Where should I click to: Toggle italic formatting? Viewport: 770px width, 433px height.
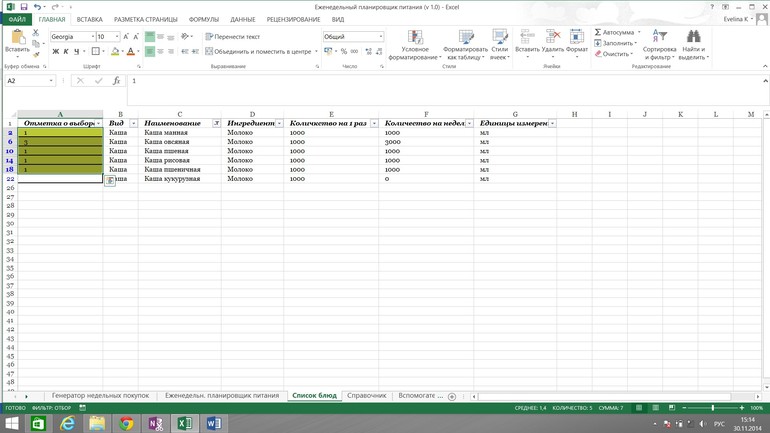point(66,52)
